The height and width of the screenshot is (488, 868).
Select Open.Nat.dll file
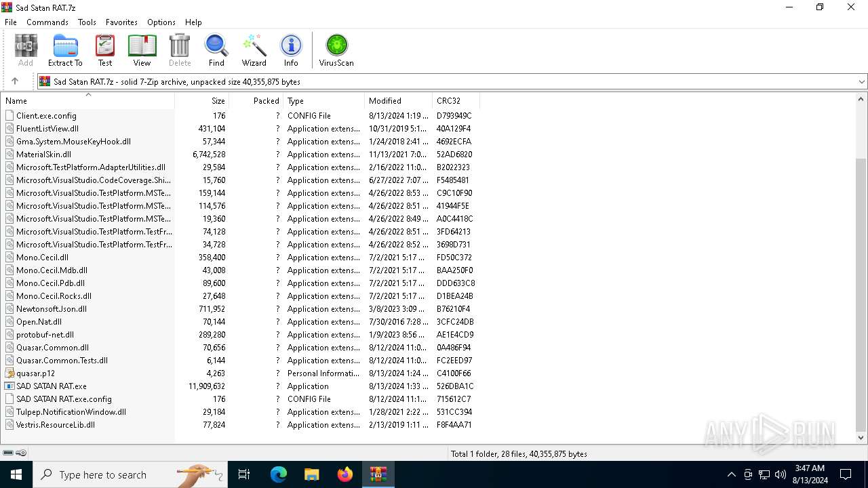pyautogui.click(x=39, y=322)
